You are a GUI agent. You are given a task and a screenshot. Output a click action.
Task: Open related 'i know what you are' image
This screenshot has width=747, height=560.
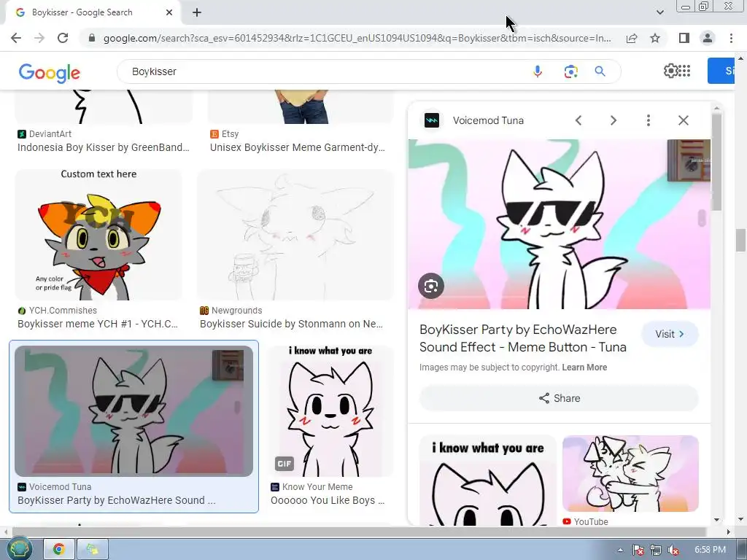click(x=488, y=480)
